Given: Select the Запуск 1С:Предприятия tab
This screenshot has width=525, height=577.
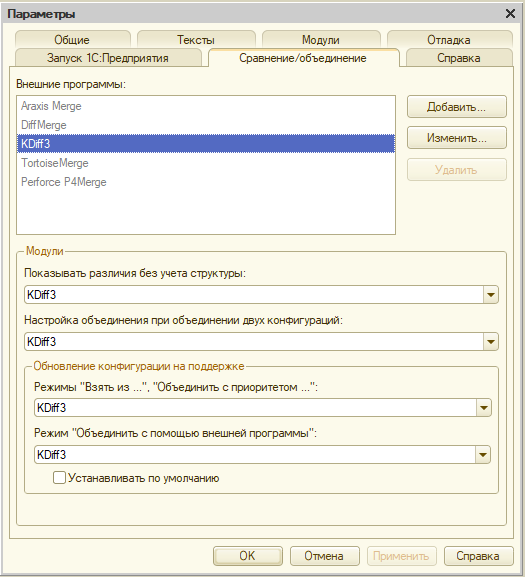Looking at the screenshot, I should (108, 58).
